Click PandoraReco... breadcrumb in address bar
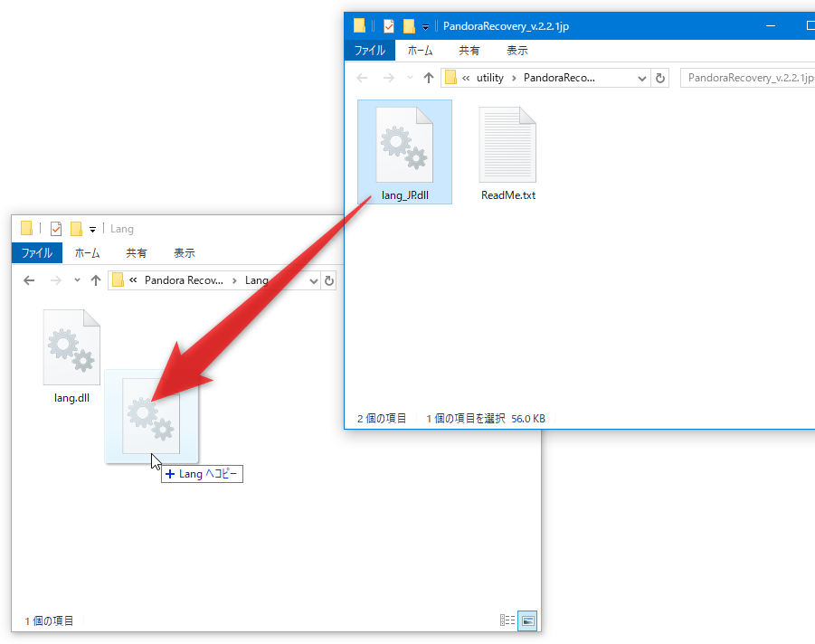Screen dimensions: 815x644 (559, 78)
